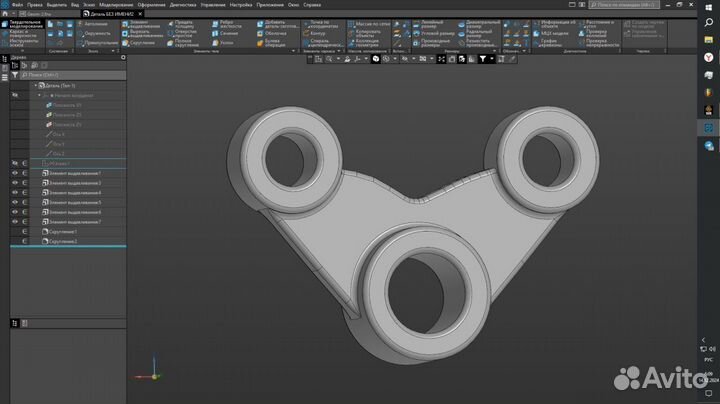
Task: Go to the home start page icon
Action: coord(5,14)
